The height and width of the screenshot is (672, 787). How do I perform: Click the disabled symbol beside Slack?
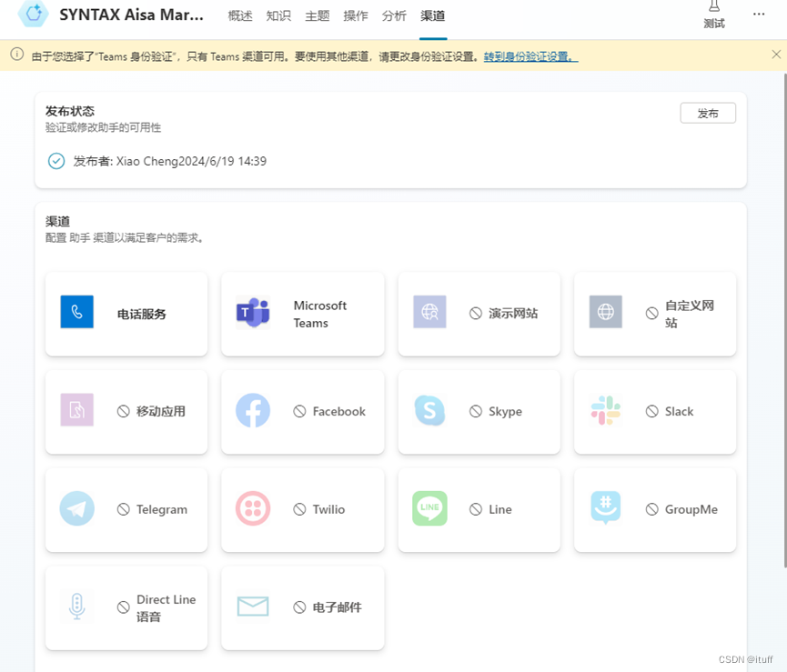coord(652,411)
